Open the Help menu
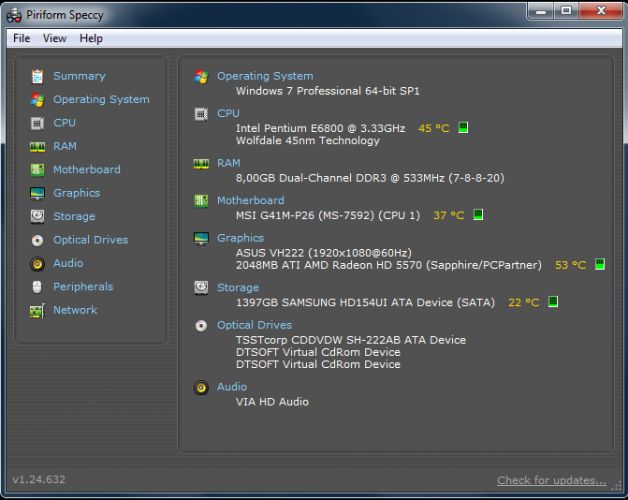The image size is (628, 500). pyautogui.click(x=91, y=38)
